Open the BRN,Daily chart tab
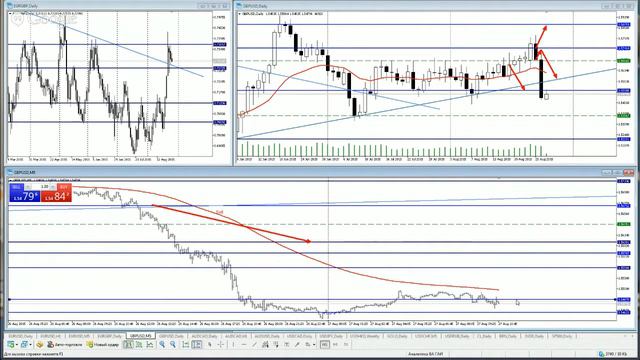This screenshot has width=640, height=360. [508, 336]
